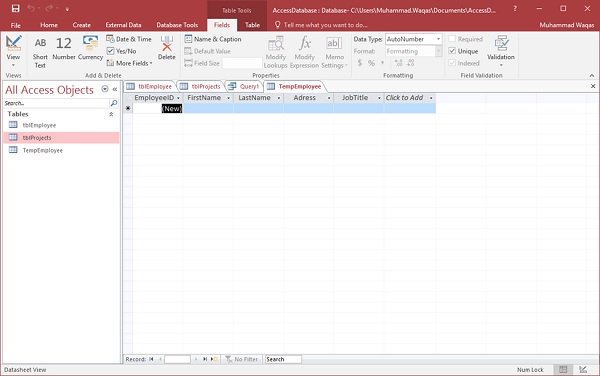
Task: Open the Validation options
Action: 501,51
